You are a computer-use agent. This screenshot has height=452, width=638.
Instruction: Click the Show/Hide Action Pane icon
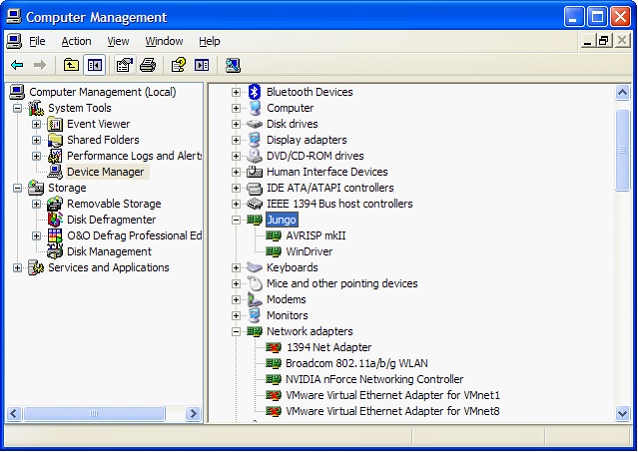point(202,65)
